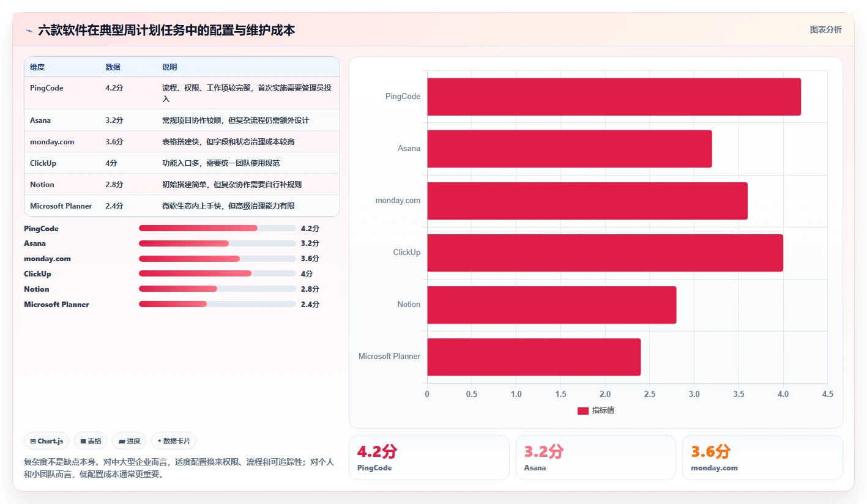Select the Notion table row name
Viewport: 867px width, 504px height.
tap(42, 185)
